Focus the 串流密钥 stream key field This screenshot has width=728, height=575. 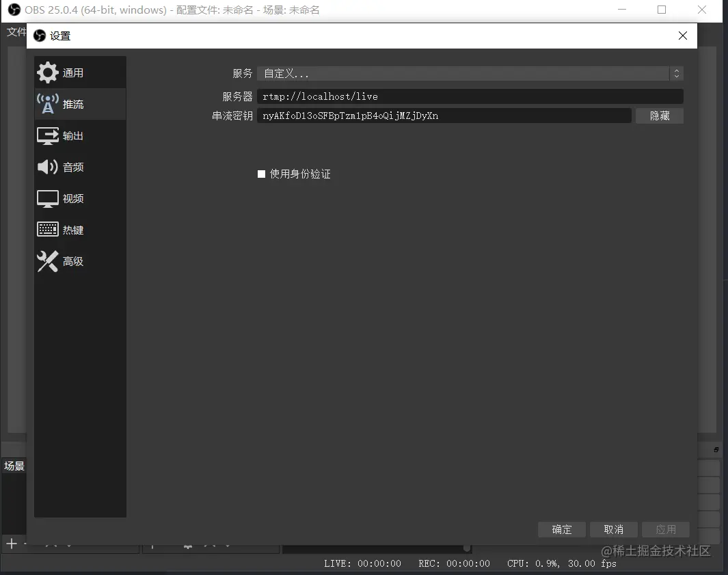(x=444, y=116)
